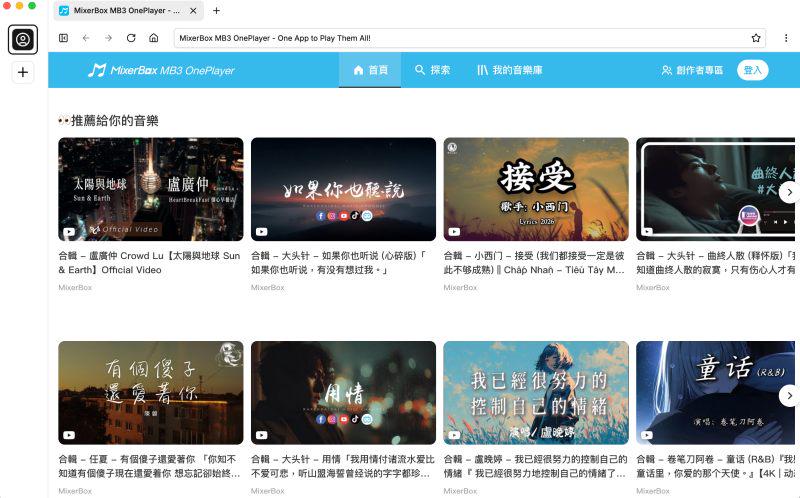Click YouTube icon on 有個傻子 thumbnail
Screen dimensions: 800x498
point(69,435)
